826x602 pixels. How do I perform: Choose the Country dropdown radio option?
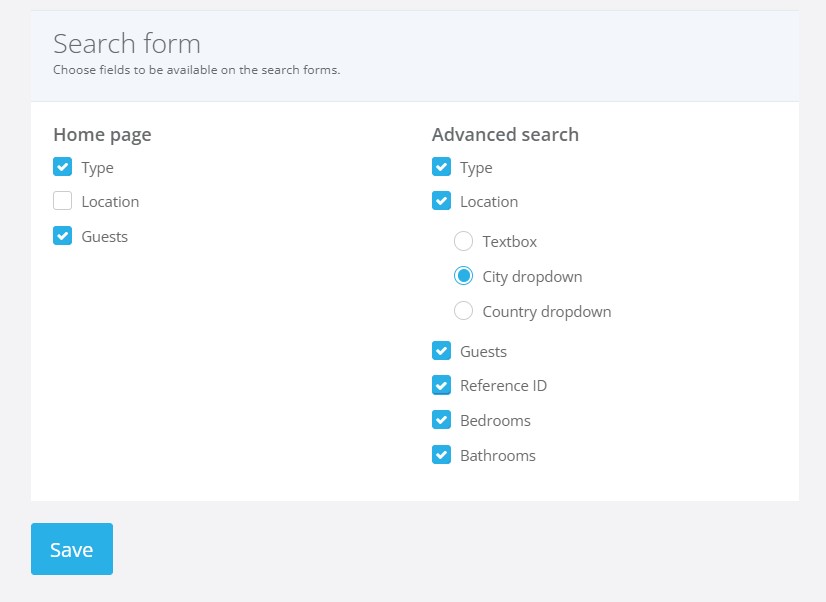click(x=463, y=311)
